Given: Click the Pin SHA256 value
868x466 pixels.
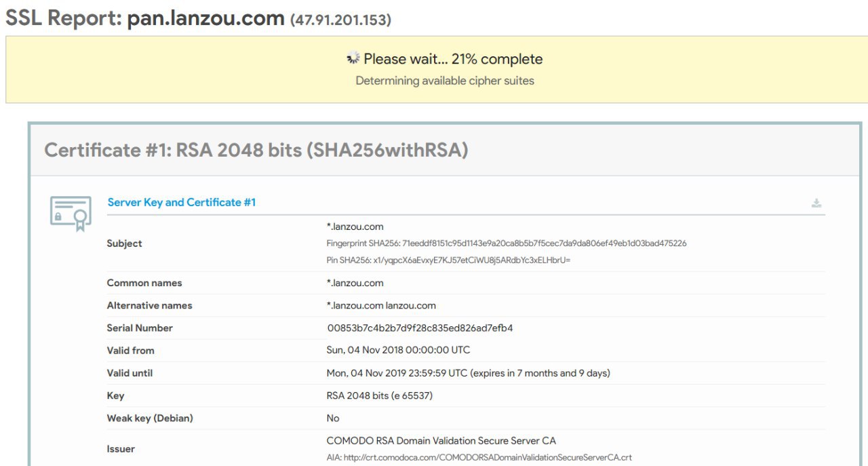Looking at the screenshot, I should click(x=448, y=260).
